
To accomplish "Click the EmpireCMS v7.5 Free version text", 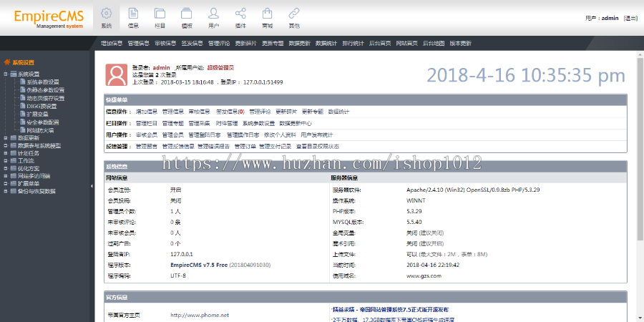I will [199, 265].
